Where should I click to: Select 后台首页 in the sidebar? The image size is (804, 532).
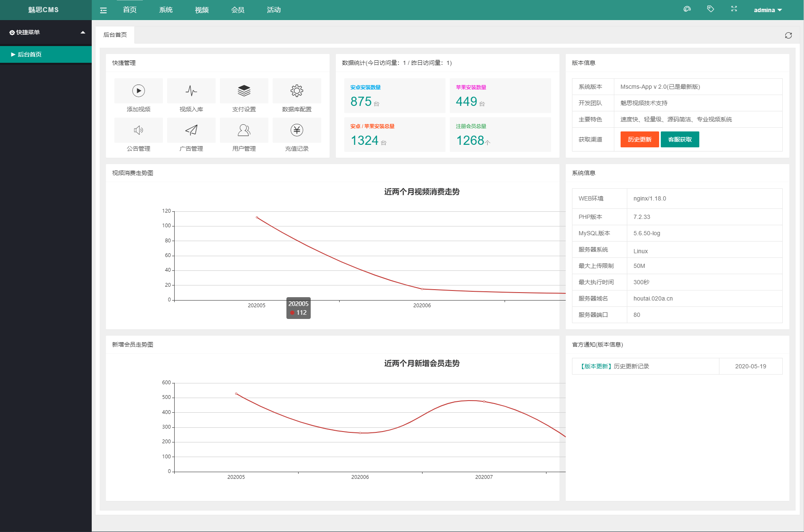(x=29, y=54)
